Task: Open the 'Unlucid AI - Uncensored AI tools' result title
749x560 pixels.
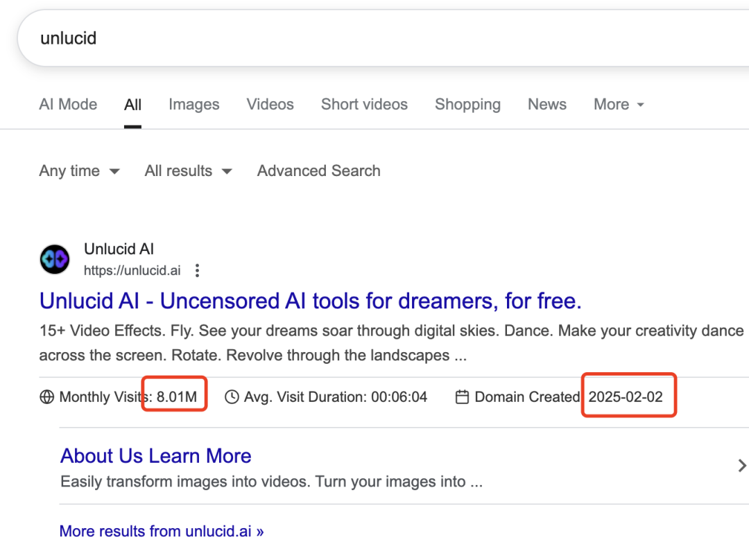Action: point(311,301)
